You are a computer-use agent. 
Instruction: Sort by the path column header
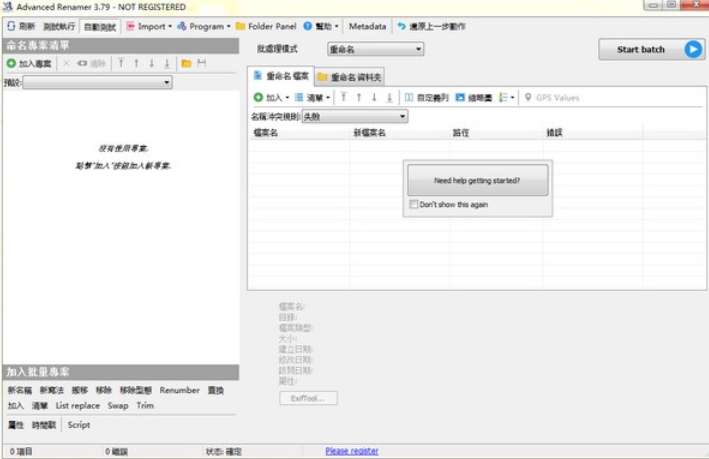tap(496, 132)
